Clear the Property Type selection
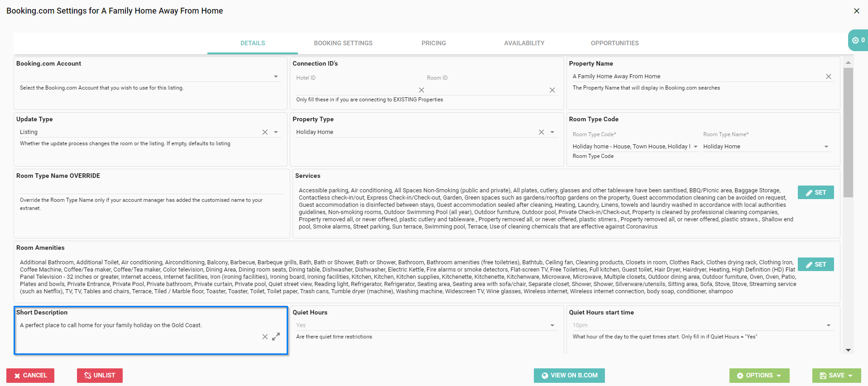This screenshot has width=868, height=386. coord(541,132)
